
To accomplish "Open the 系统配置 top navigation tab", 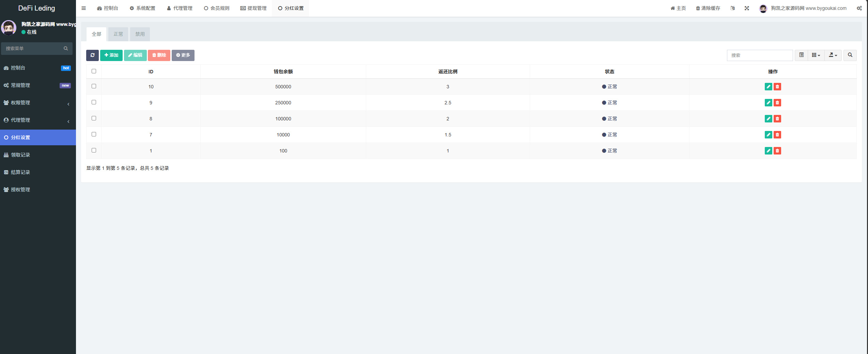I will (142, 8).
